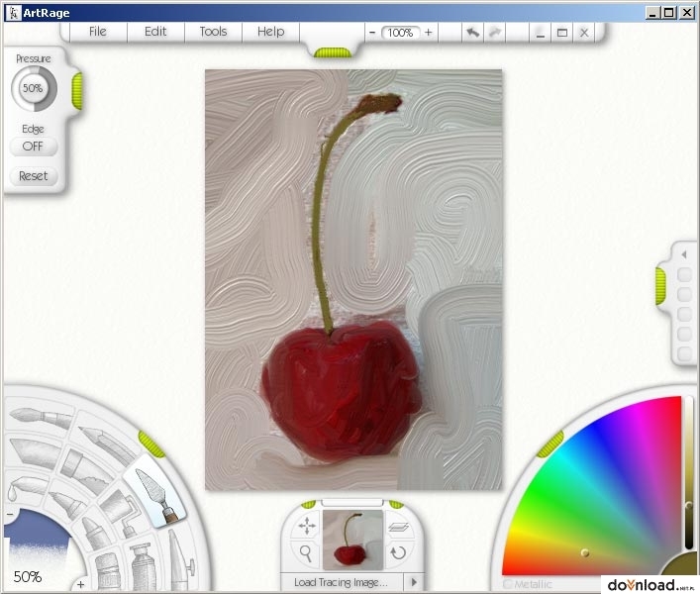Zoom in with the plus button
The width and height of the screenshot is (700, 594).
pos(428,32)
